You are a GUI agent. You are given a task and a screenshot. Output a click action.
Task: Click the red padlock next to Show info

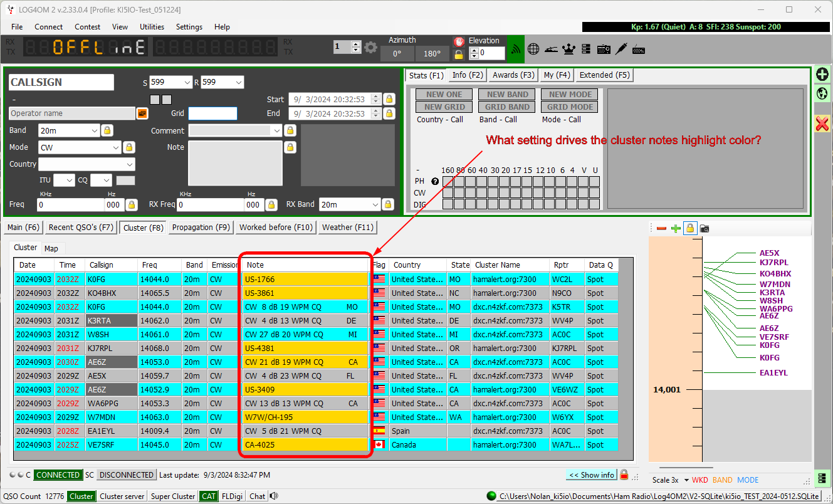pos(624,475)
